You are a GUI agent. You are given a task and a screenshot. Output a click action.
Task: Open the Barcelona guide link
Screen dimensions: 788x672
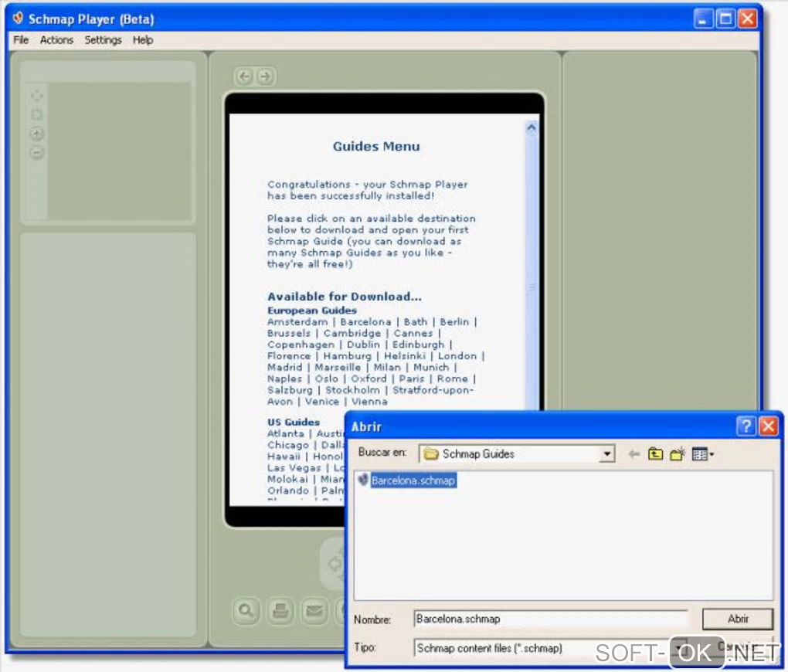[365, 321]
